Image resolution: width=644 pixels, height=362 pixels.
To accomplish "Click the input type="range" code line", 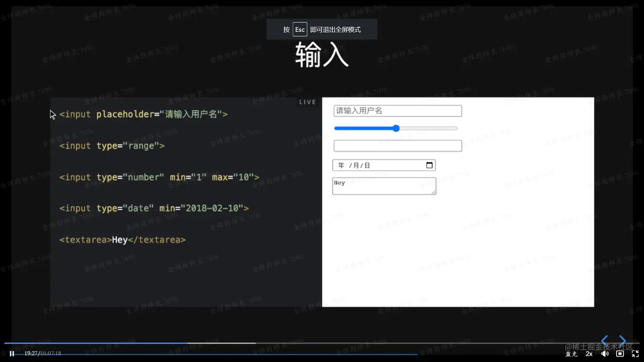I will click(x=112, y=146).
